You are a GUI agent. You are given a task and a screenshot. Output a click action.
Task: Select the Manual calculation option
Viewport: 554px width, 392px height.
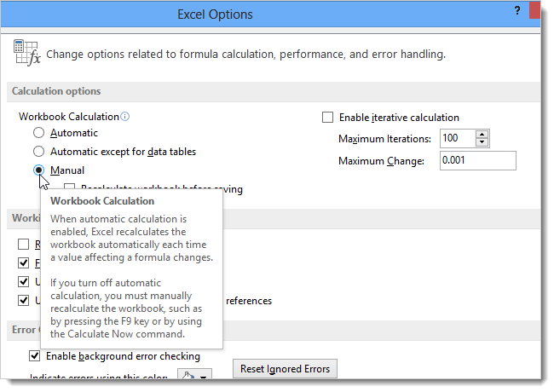tap(38, 170)
